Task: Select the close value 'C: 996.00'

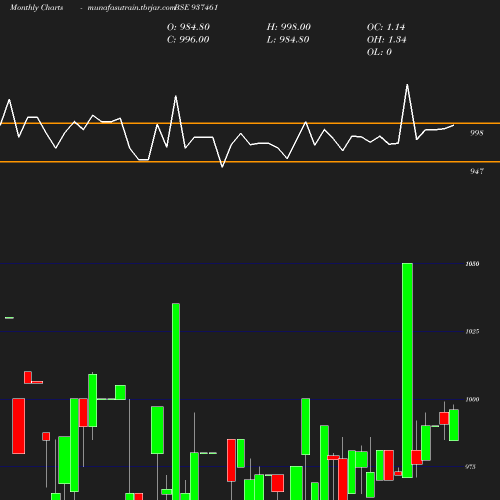Action: point(188,40)
